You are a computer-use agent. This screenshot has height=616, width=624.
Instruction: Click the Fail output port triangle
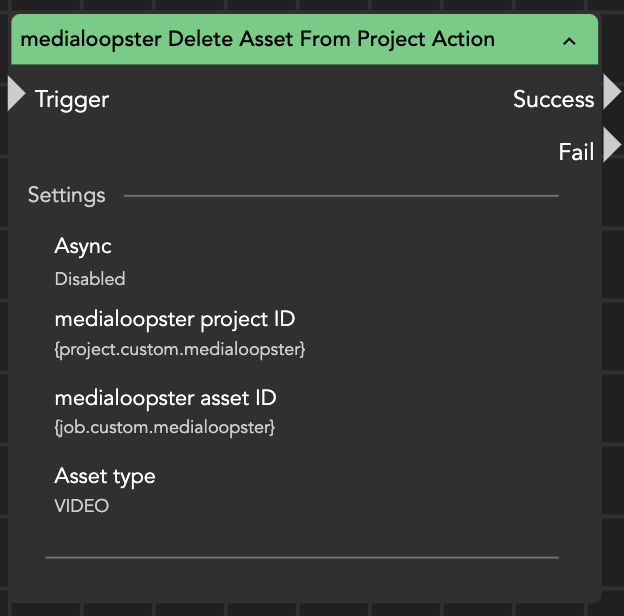pyautogui.click(x=611, y=146)
